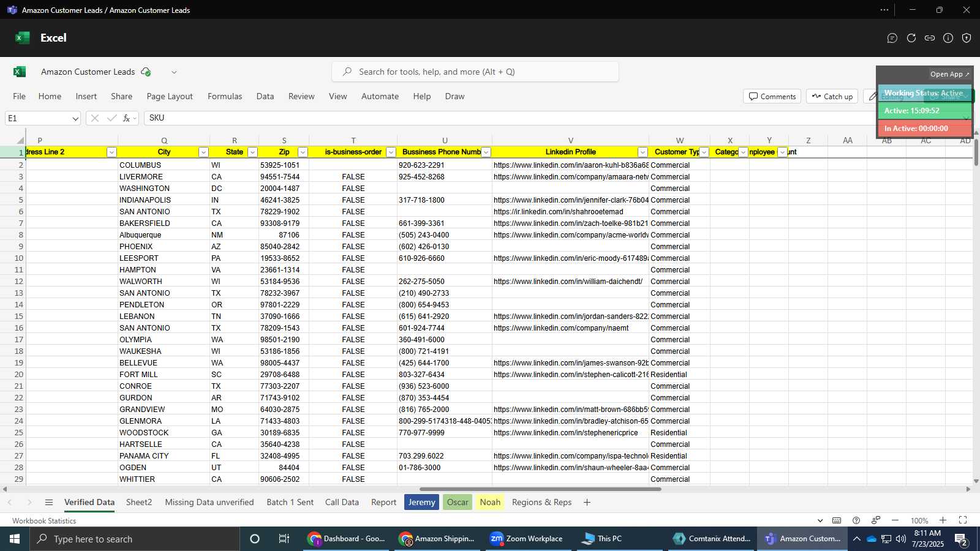
Task: Go to next sheet tab arrow
Action: click(29, 502)
